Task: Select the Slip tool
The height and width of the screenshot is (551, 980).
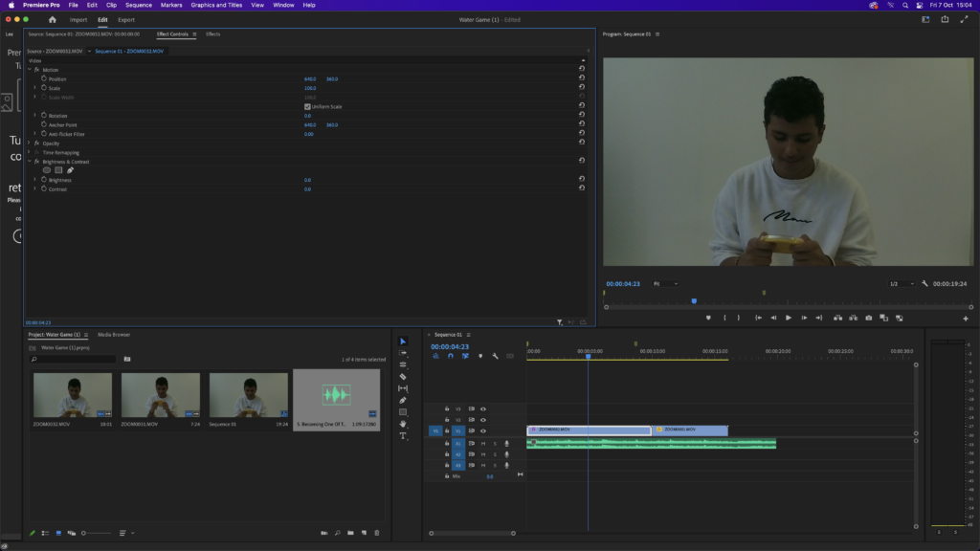Action: pyautogui.click(x=403, y=388)
